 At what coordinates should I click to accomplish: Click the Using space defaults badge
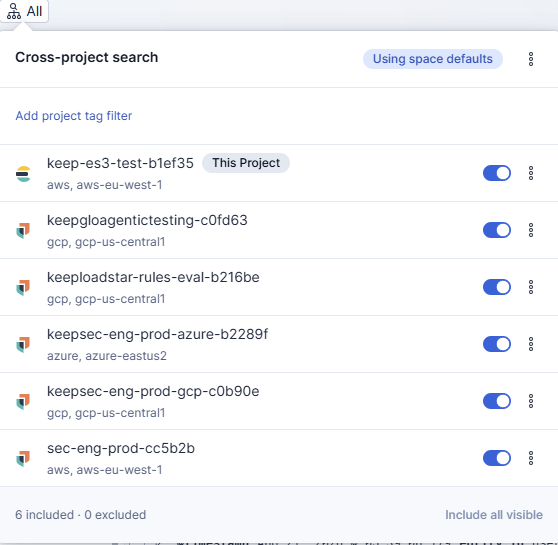pos(432,59)
